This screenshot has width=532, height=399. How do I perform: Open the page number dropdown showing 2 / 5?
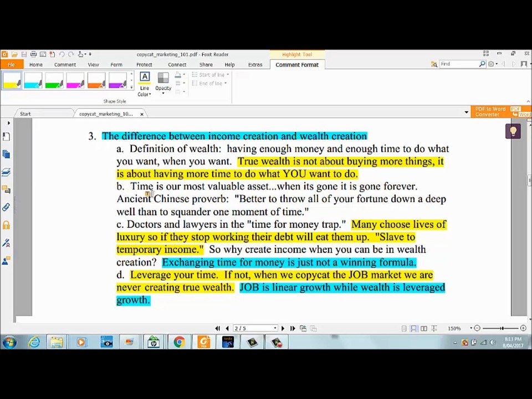pyautogui.click(x=275, y=328)
